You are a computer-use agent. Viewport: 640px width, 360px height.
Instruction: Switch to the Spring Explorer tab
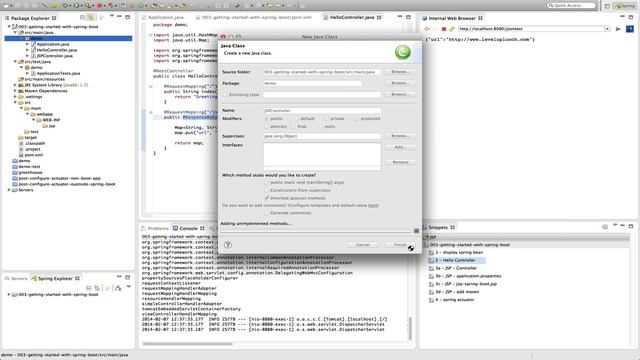55,278
